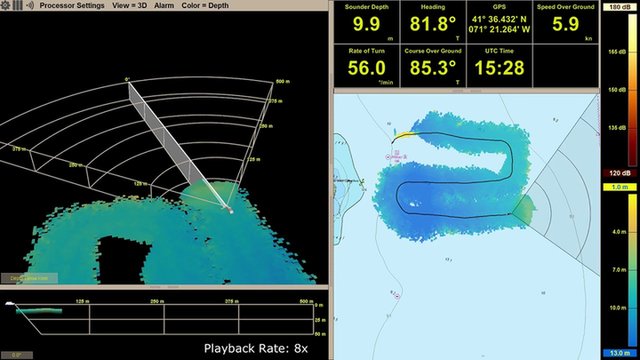The height and width of the screenshot is (360, 640).
Task: Click the 180 dB upper limit box
Action: pos(620,7)
